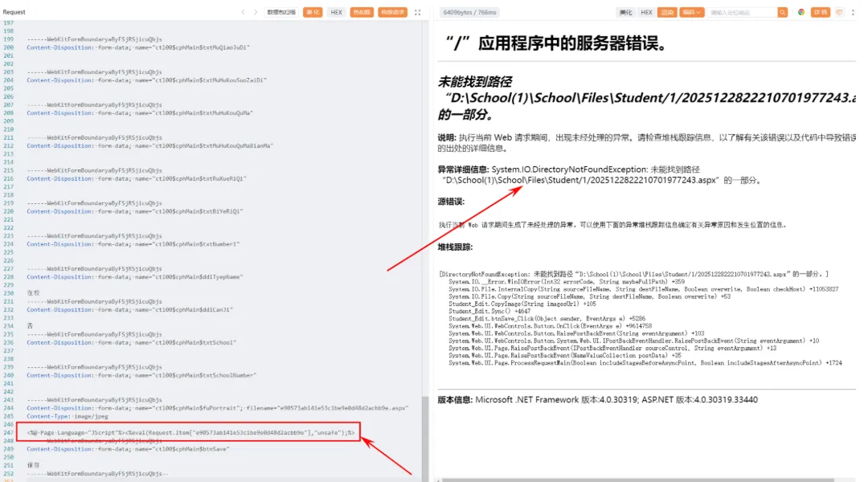
Task: Open the three-dot more options icon
Action: coord(854,12)
